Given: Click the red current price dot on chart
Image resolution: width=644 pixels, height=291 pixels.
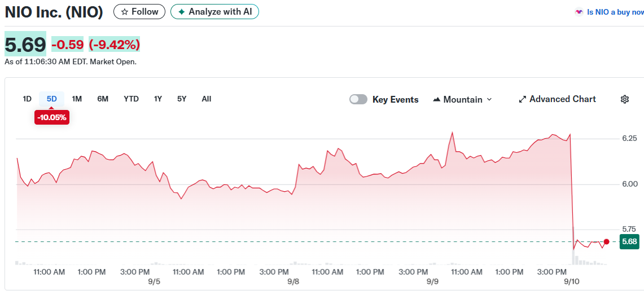Looking at the screenshot, I should coord(607,241).
